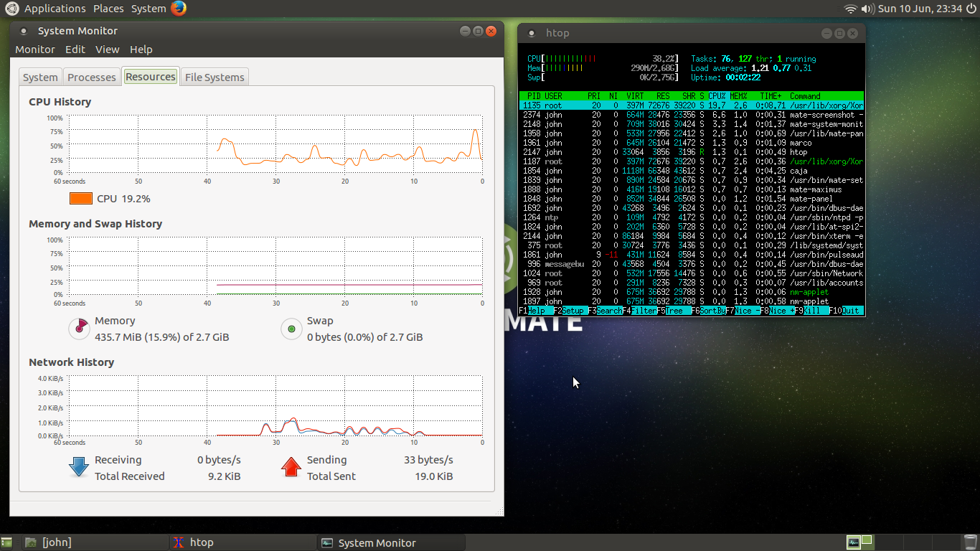The width and height of the screenshot is (980, 551).
Task: Launch Firefox from the top panel
Action: pos(179,9)
